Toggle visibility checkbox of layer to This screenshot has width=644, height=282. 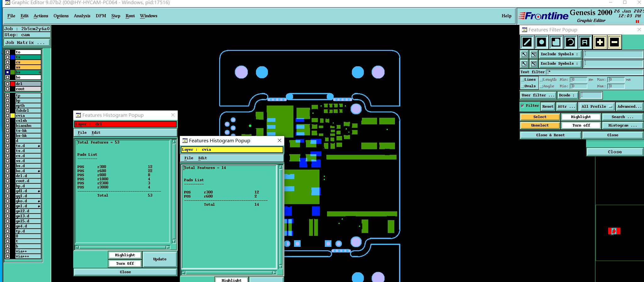(x=8, y=52)
